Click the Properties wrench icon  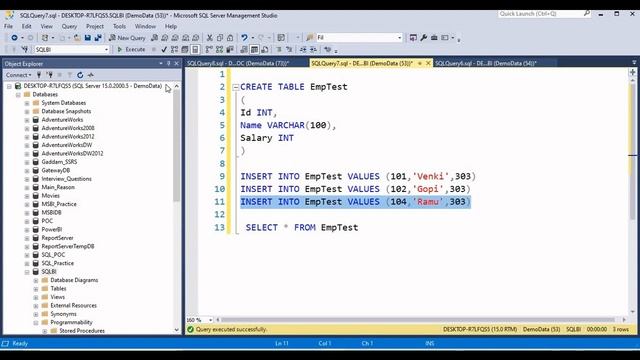pos(424,38)
